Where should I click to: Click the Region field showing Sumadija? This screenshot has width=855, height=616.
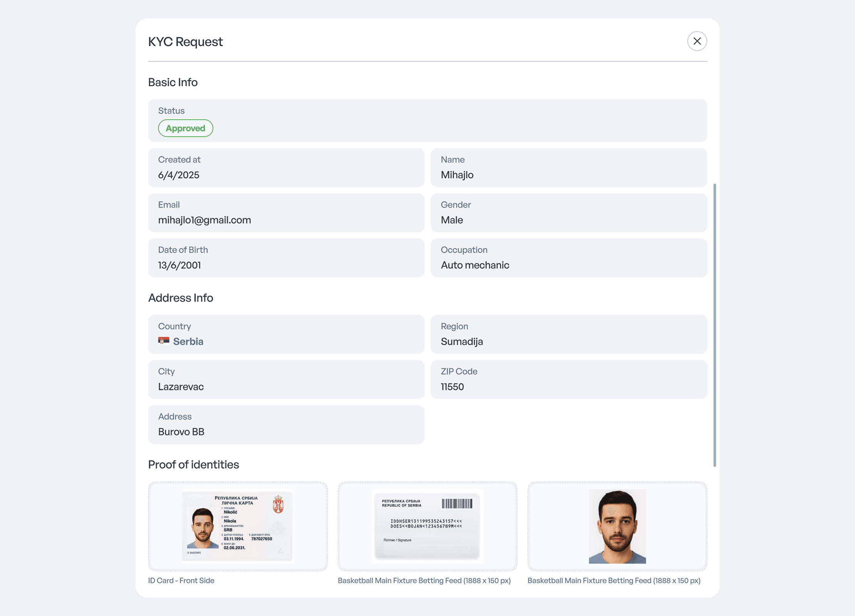click(x=569, y=334)
